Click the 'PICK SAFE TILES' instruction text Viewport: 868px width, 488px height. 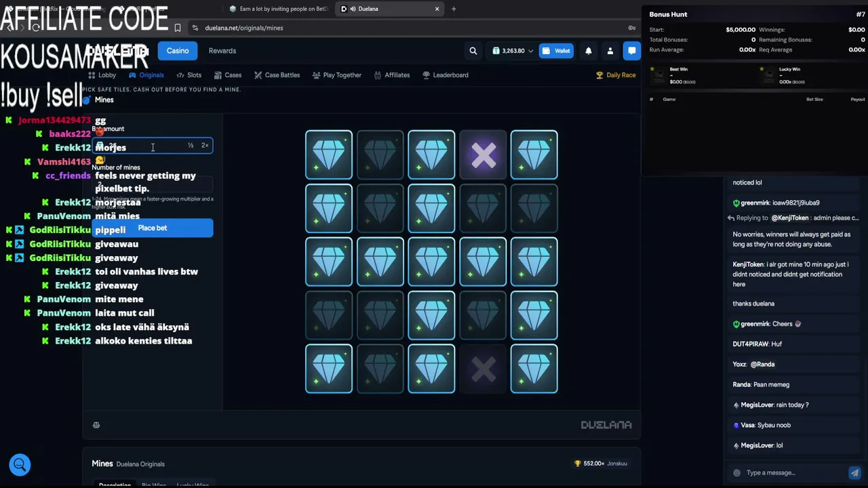(161, 89)
